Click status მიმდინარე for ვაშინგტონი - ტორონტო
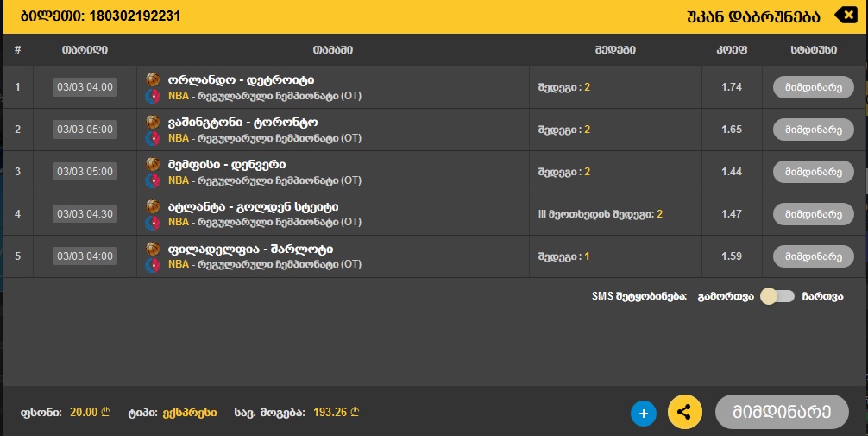The image size is (868, 436). pos(813,130)
